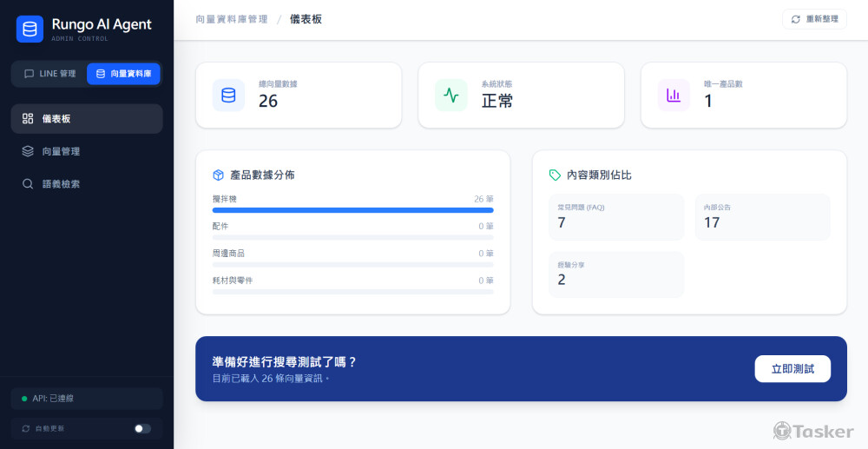Click the 唯一產品數 value 1
The width and height of the screenshot is (868, 449).
[x=708, y=101]
